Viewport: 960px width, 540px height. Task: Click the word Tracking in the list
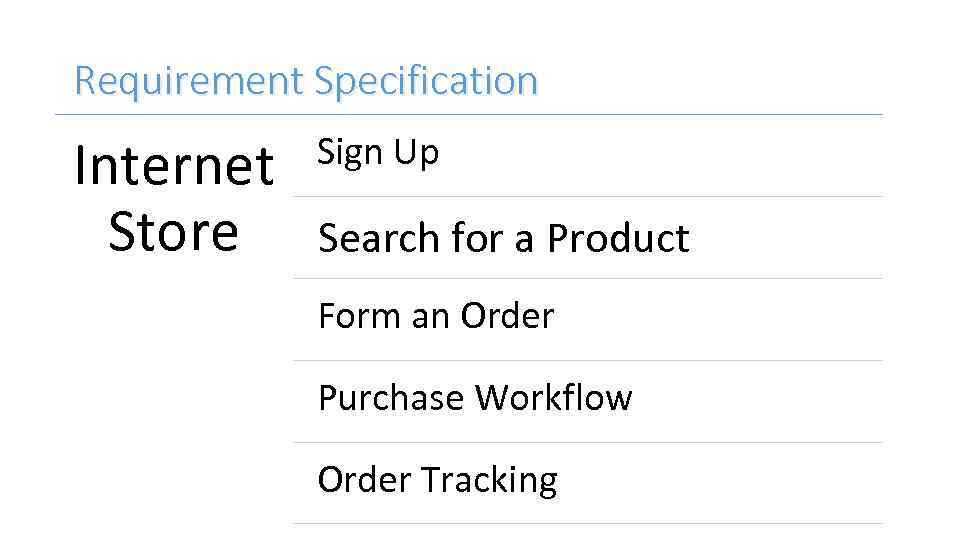click(x=489, y=480)
